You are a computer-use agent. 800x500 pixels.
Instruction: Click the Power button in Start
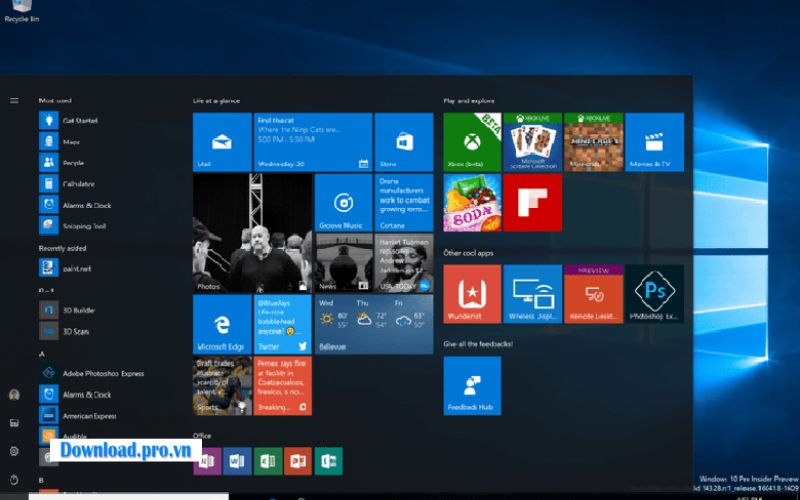[x=14, y=480]
